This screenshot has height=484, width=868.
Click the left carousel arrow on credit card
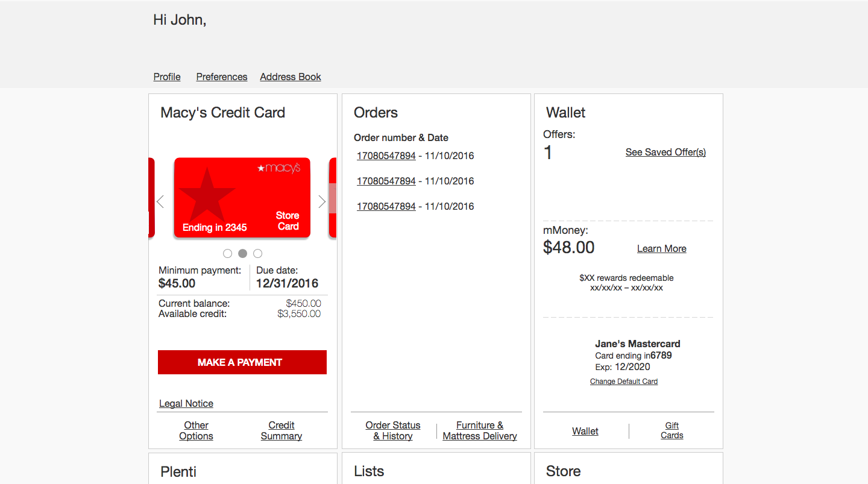coord(160,202)
